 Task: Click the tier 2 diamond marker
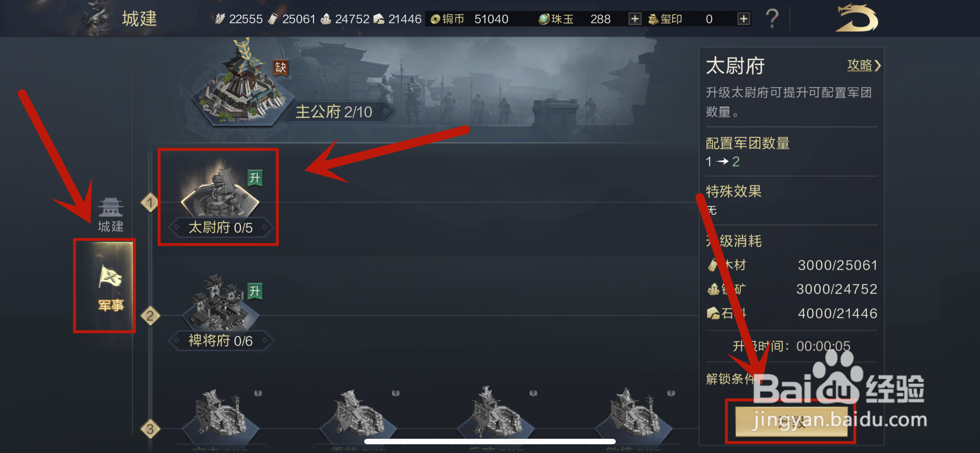pyautogui.click(x=150, y=316)
